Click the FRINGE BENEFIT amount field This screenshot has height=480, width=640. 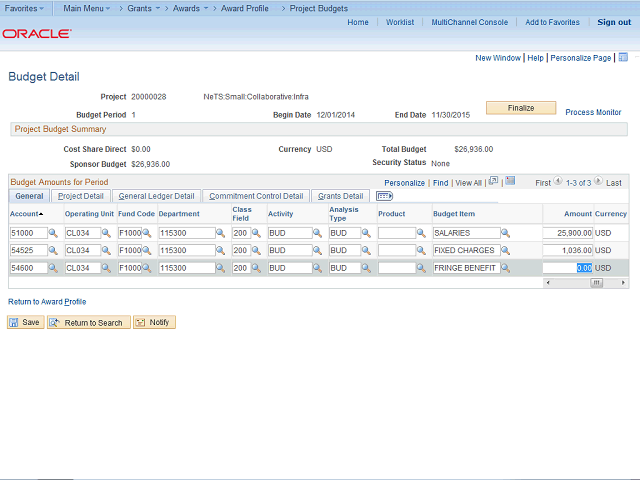(568, 268)
